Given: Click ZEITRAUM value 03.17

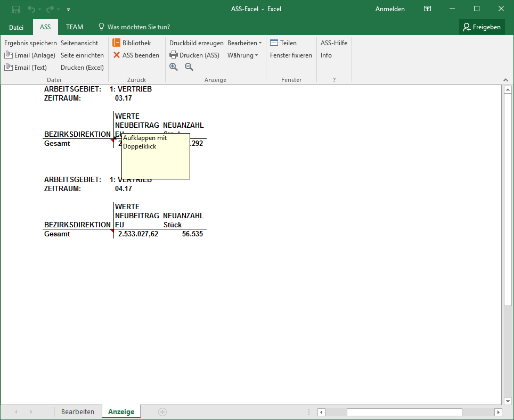Looking at the screenshot, I should (123, 98).
